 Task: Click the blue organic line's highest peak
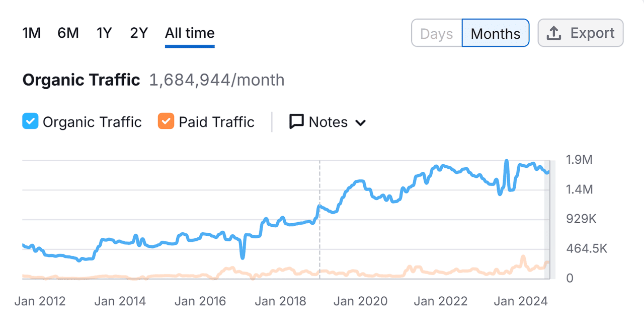tap(506, 162)
